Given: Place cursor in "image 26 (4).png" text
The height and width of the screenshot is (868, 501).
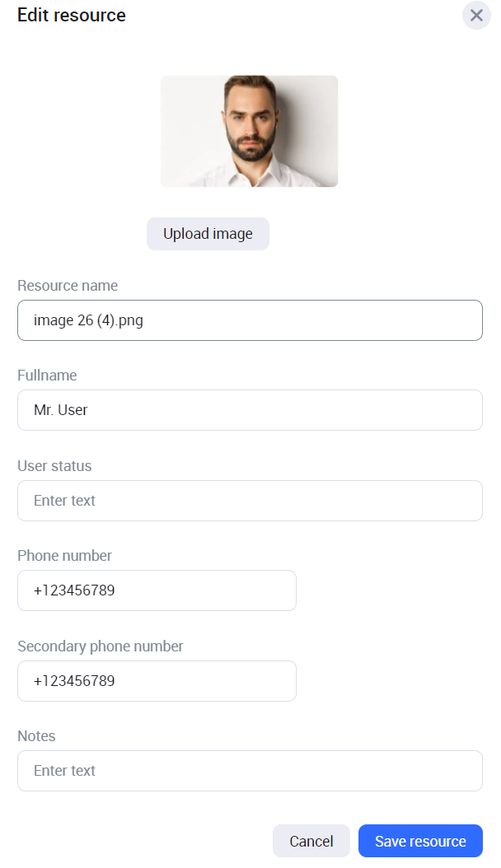Looking at the screenshot, I should pos(88,320).
